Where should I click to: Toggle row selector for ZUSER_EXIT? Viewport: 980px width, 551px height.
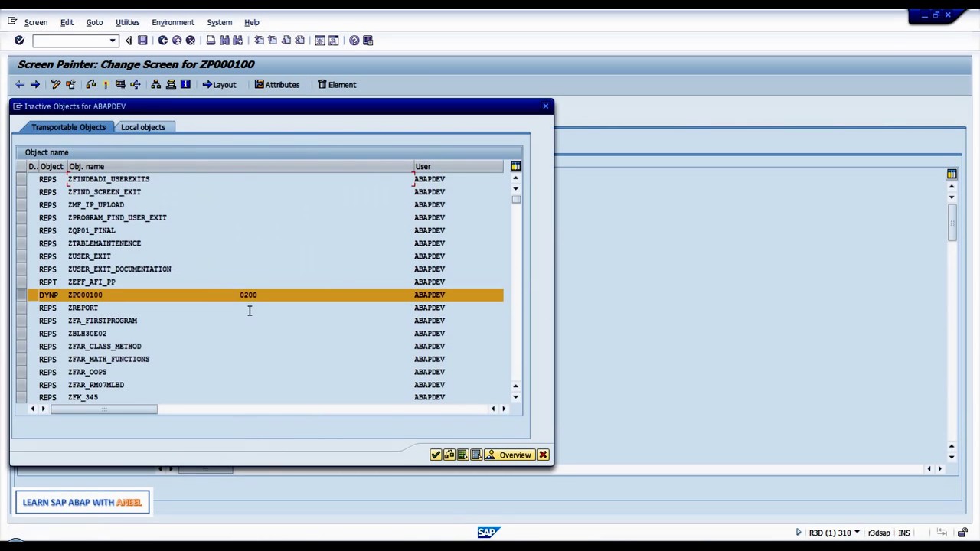coord(21,256)
